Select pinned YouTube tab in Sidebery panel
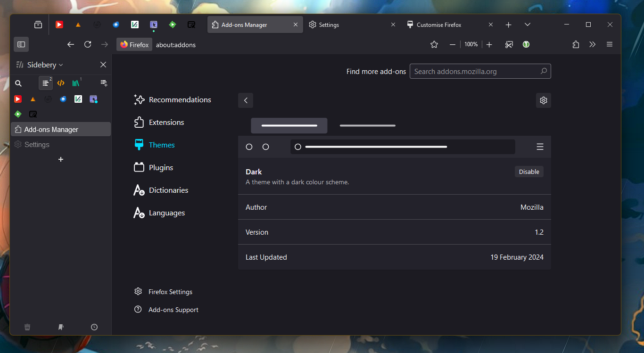Viewport: 644px width, 353px height. 18,99
